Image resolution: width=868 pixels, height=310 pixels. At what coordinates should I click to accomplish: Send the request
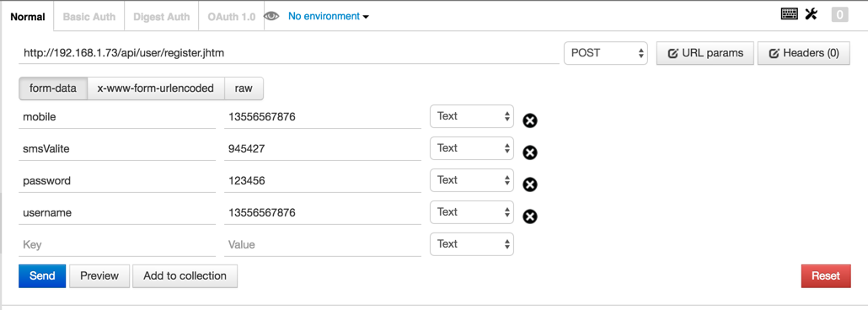pyautogui.click(x=42, y=275)
